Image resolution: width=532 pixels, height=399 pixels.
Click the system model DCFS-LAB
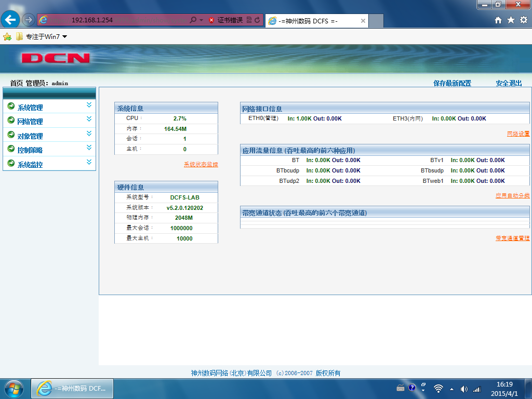coord(184,197)
